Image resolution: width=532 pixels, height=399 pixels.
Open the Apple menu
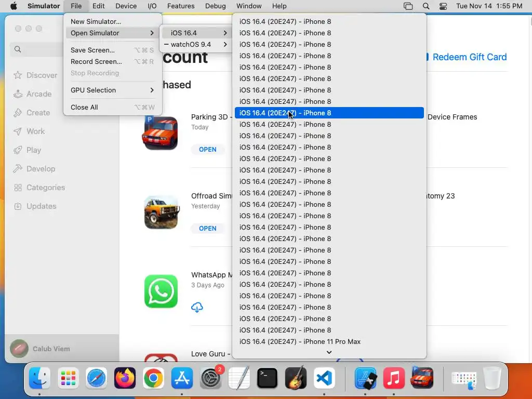[x=14, y=6]
